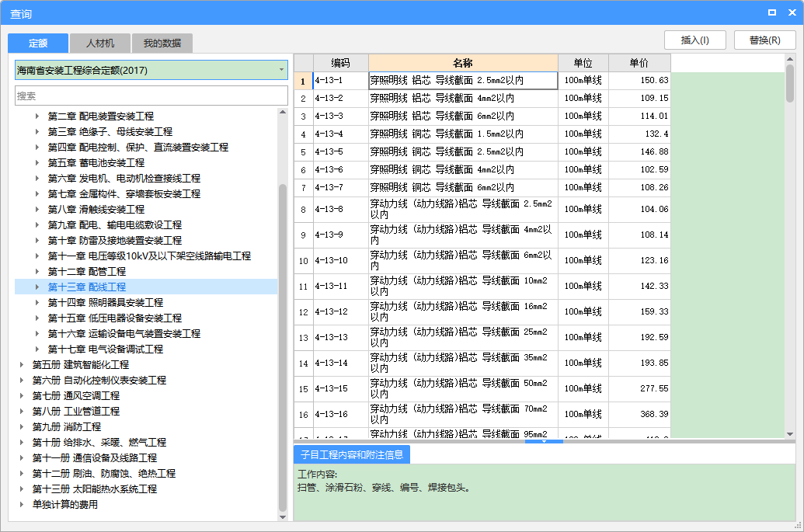Select code cell 4-13-8

[x=340, y=209]
